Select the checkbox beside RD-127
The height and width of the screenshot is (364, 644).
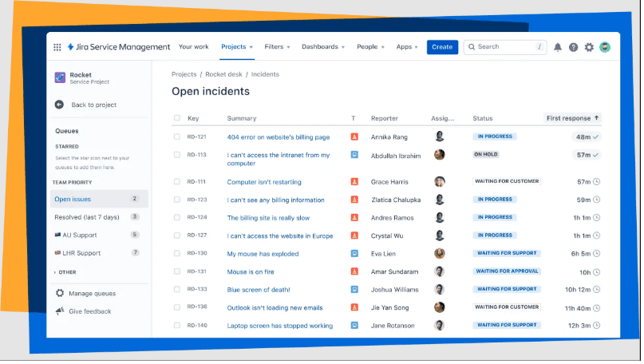[x=177, y=235]
